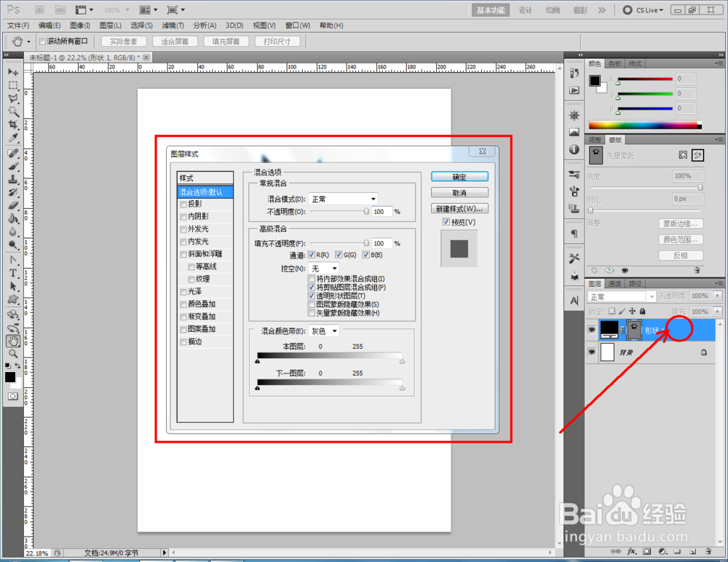Select the History Brush tool
This screenshot has height=562, width=728.
point(13,192)
